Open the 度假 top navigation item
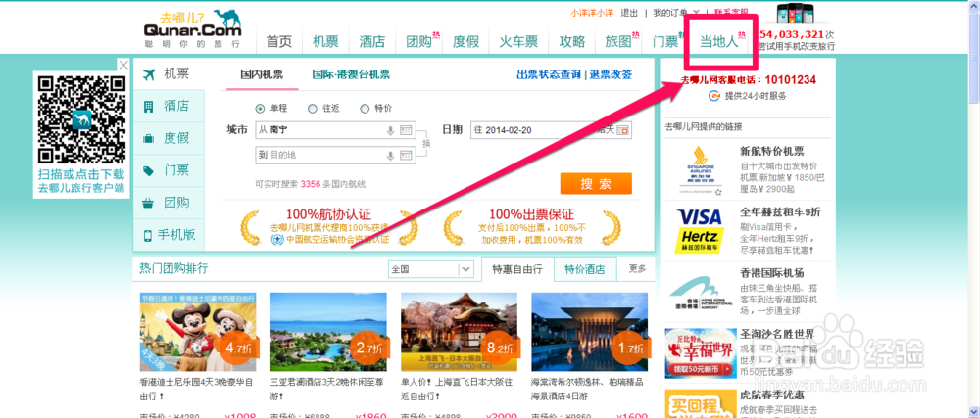980x418 pixels. (465, 42)
